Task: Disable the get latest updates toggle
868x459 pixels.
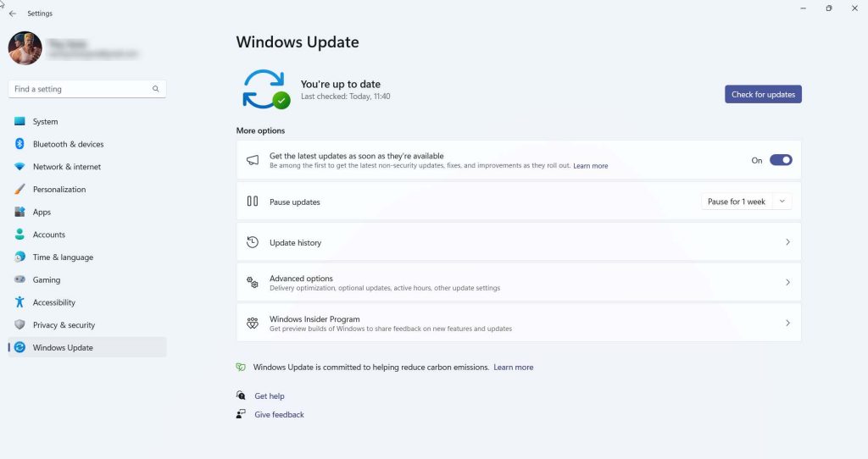Action: pyautogui.click(x=781, y=160)
